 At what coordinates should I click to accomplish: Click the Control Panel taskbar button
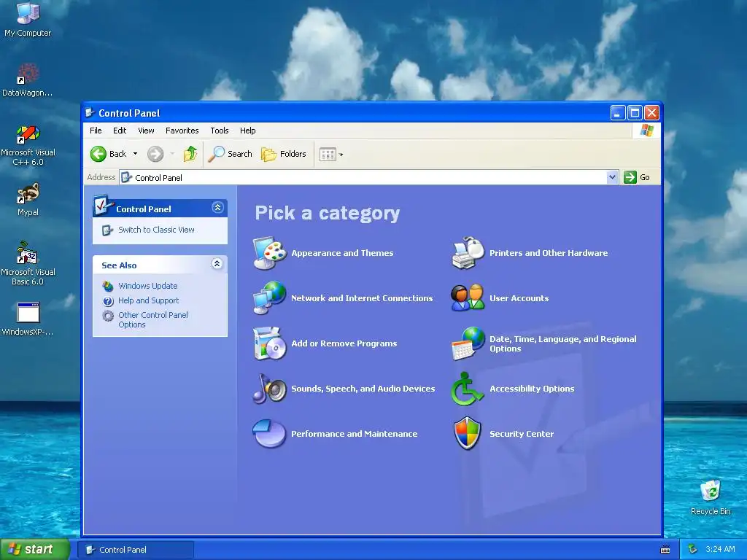[x=136, y=550]
